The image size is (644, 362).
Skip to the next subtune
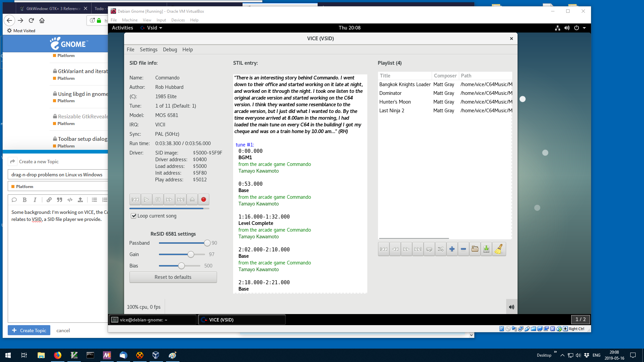[181, 199]
